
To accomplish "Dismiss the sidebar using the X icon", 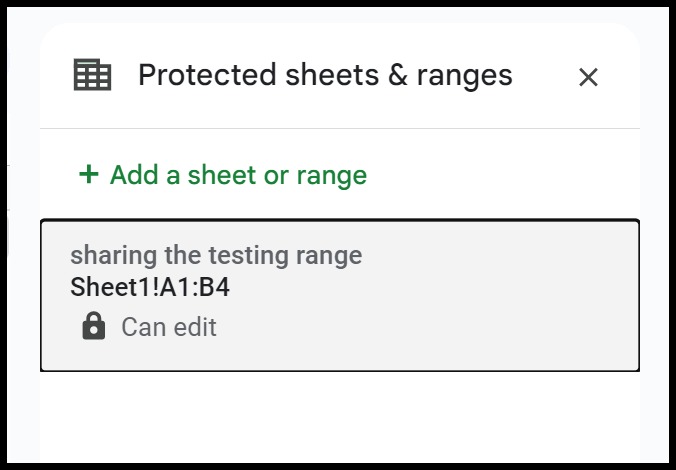I will [x=588, y=78].
